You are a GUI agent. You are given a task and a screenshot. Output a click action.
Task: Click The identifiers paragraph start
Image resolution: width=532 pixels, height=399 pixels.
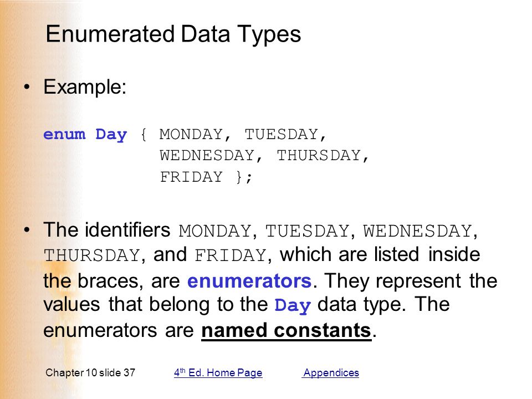pyautogui.click(x=107, y=229)
